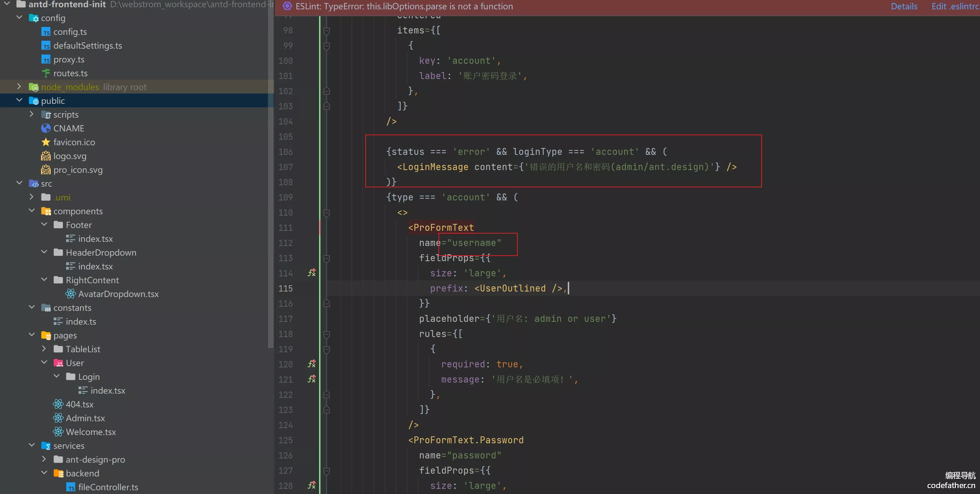Click the defaultSettings.ts file icon
The image size is (980, 494).
(46, 46)
